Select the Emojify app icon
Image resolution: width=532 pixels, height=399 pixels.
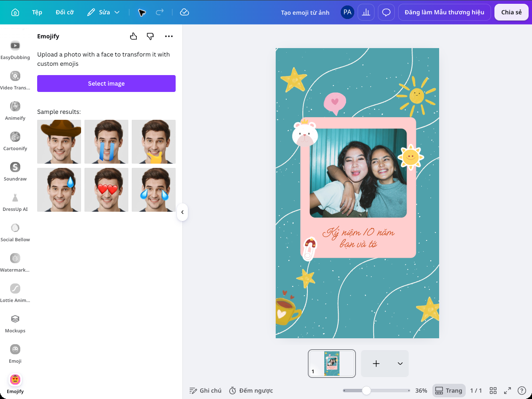pyautogui.click(x=15, y=380)
